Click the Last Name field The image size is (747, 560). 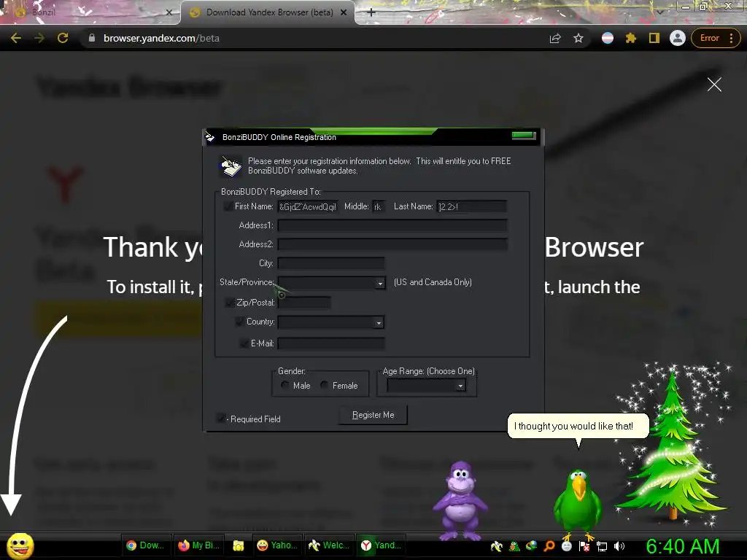coord(472,206)
